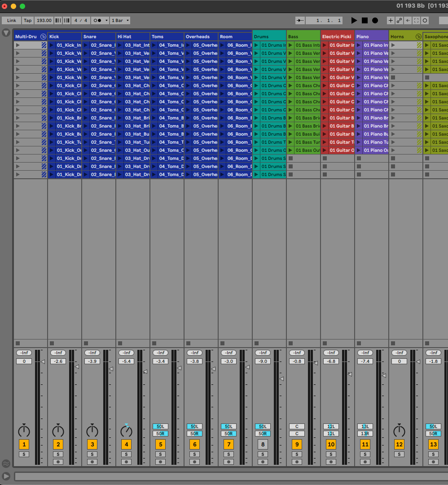The height and width of the screenshot is (485, 448).
Task: Toggle track 1 activator button
Action: pos(24,445)
